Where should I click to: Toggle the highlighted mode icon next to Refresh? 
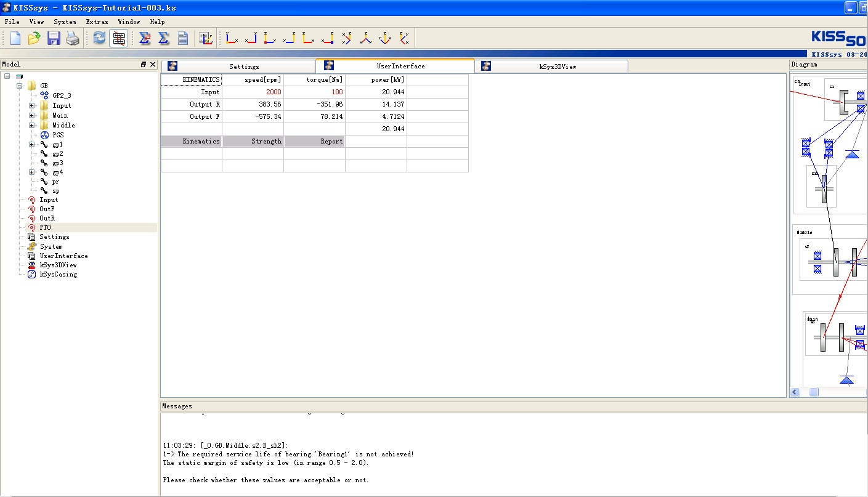pos(119,38)
